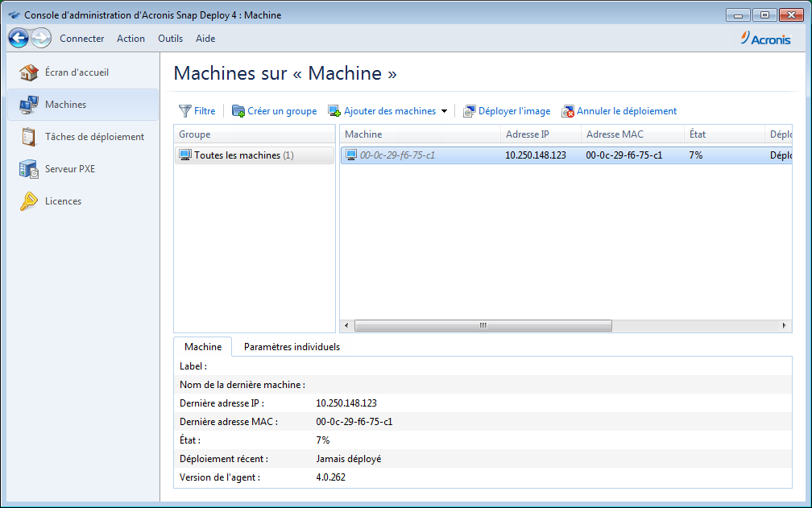
Task: Click the Filtre funnel icon
Action: tap(185, 111)
